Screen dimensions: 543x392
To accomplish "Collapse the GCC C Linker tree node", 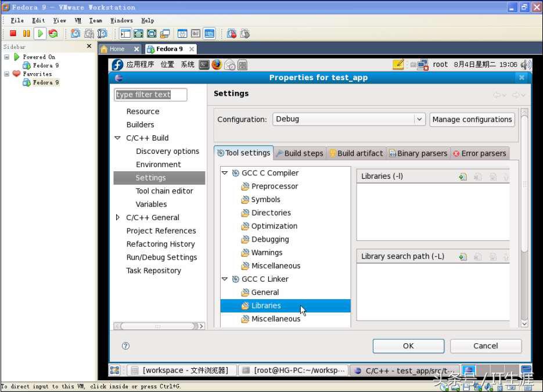I will tap(225, 279).
